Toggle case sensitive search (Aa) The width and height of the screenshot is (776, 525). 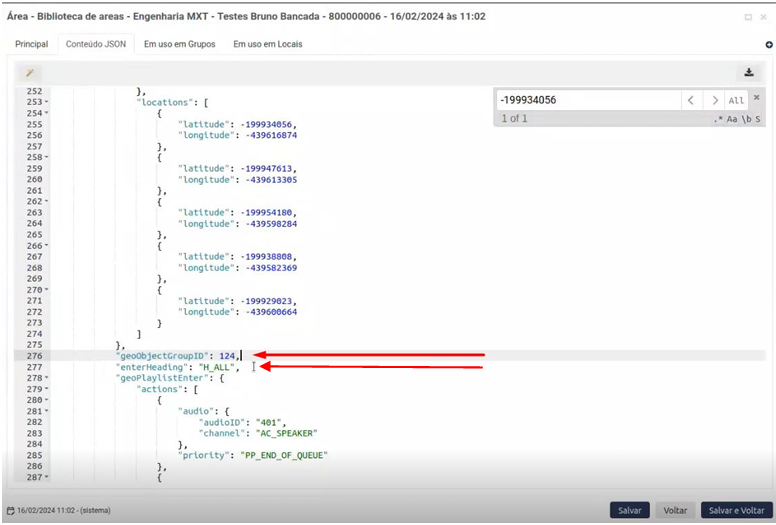tap(732, 119)
